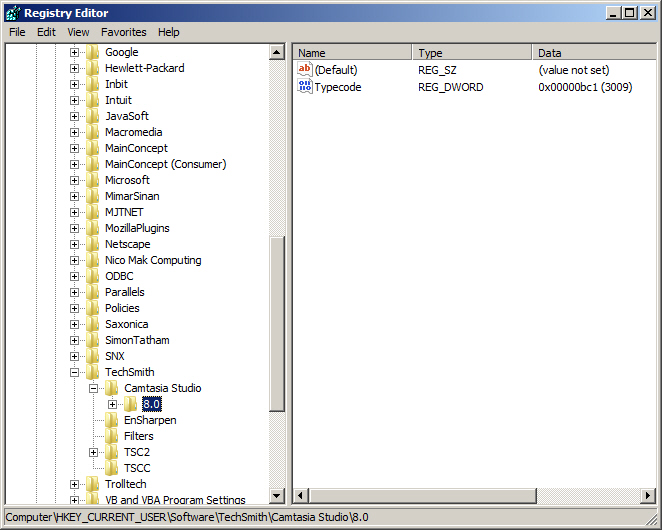The height and width of the screenshot is (530, 662).
Task: Click the (value not set) data cell
Action: pyautogui.click(x=574, y=70)
